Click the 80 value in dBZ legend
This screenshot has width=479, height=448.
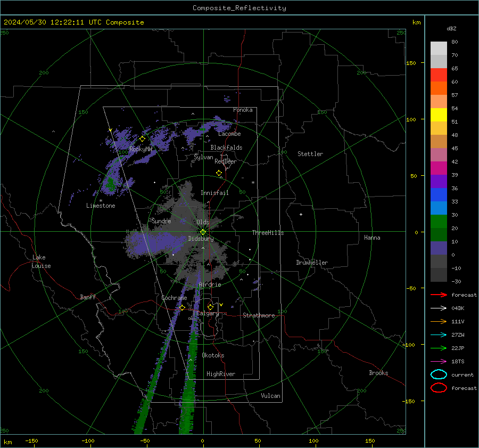coord(455,42)
